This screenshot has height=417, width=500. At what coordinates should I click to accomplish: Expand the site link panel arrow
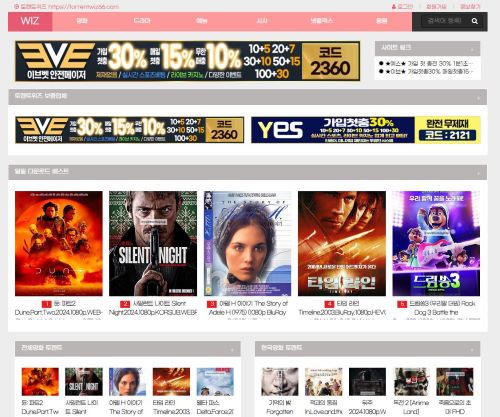click(x=472, y=50)
